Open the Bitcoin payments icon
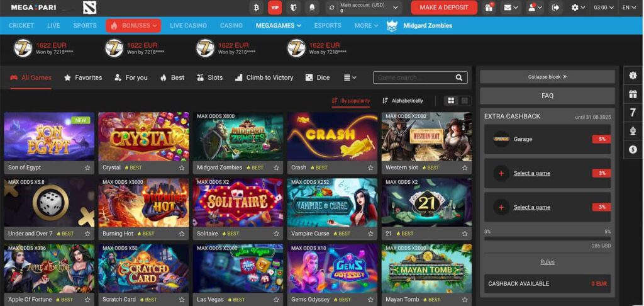This screenshot has height=306, width=644. [257, 8]
